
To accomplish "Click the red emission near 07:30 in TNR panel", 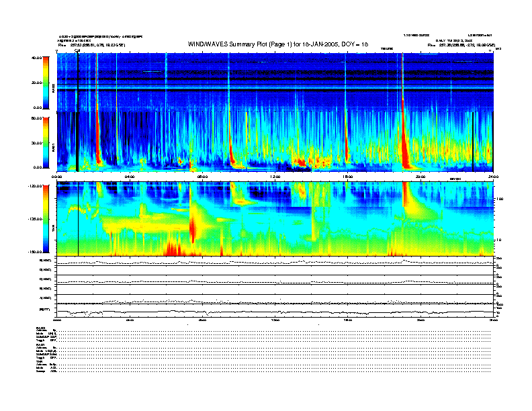I will point(192,227).
